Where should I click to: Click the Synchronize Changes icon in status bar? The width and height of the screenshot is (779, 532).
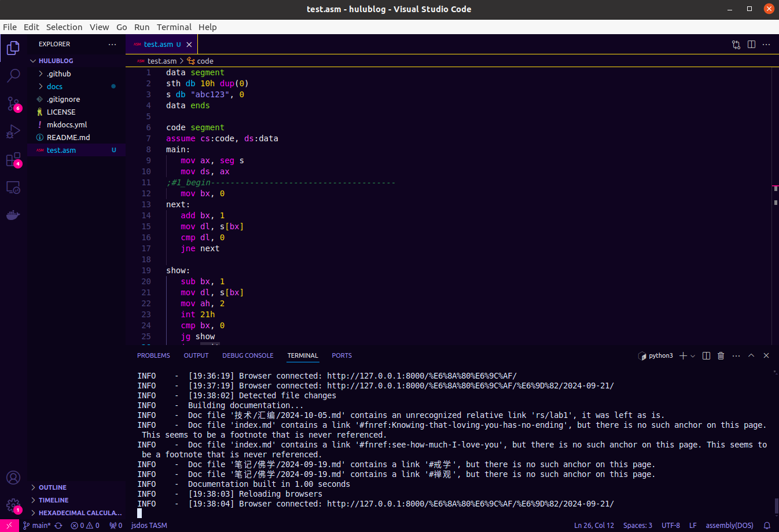(58, 526)
